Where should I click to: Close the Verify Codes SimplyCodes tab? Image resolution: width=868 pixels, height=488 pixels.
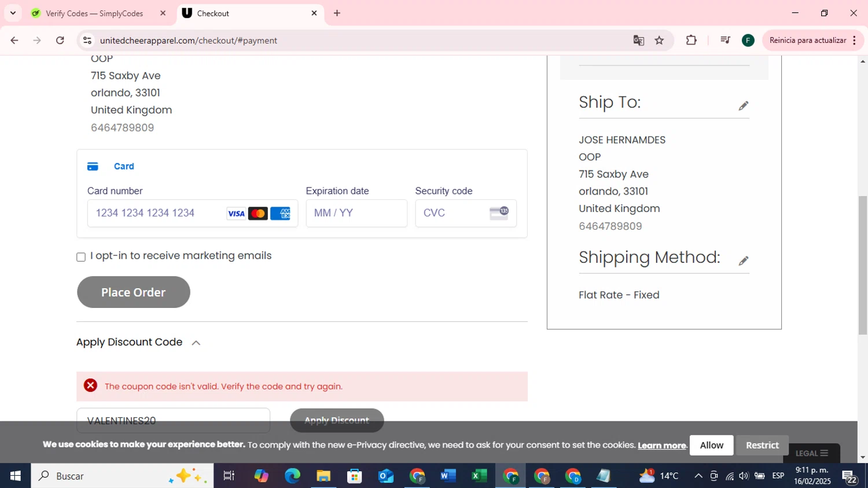163,13
